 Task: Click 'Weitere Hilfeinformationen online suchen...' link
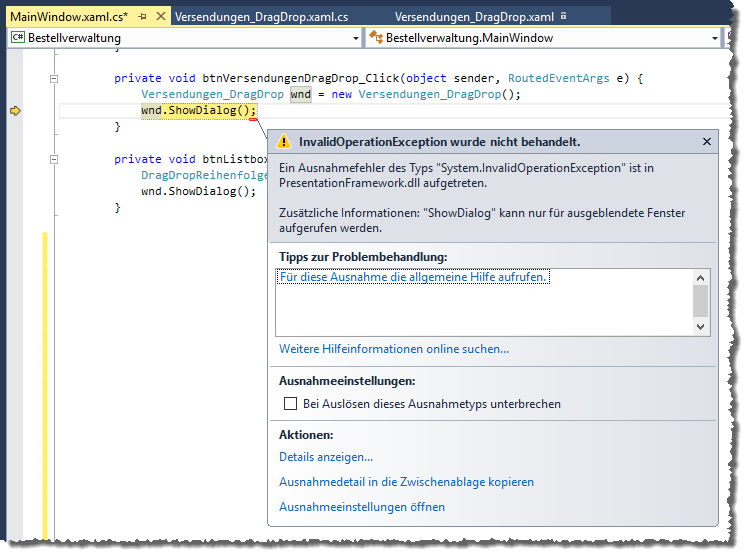[394, 349]
